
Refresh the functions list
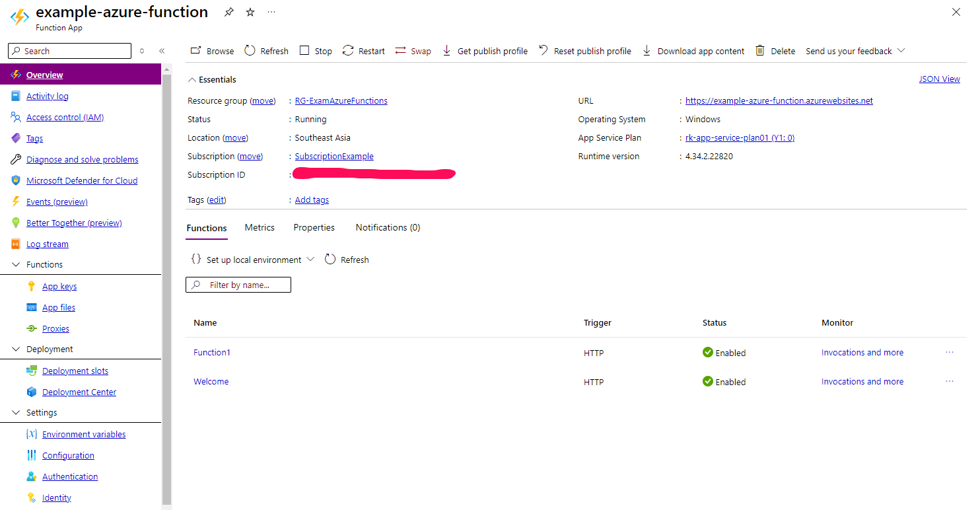coord(347,260)
